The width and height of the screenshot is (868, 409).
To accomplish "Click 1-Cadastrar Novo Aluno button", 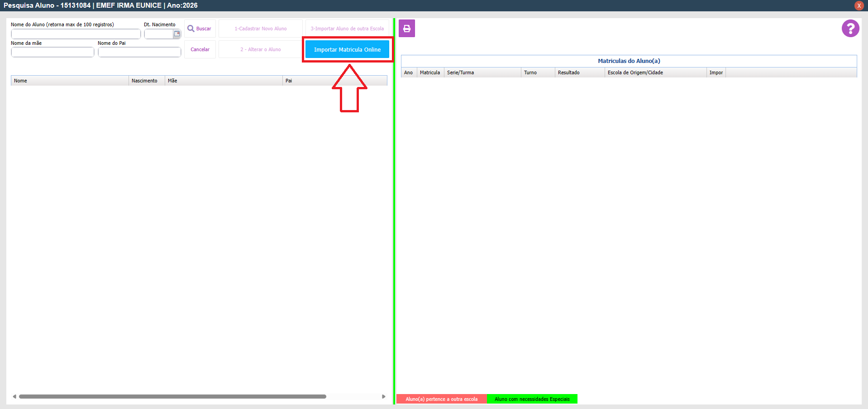I will click(260, 29).
